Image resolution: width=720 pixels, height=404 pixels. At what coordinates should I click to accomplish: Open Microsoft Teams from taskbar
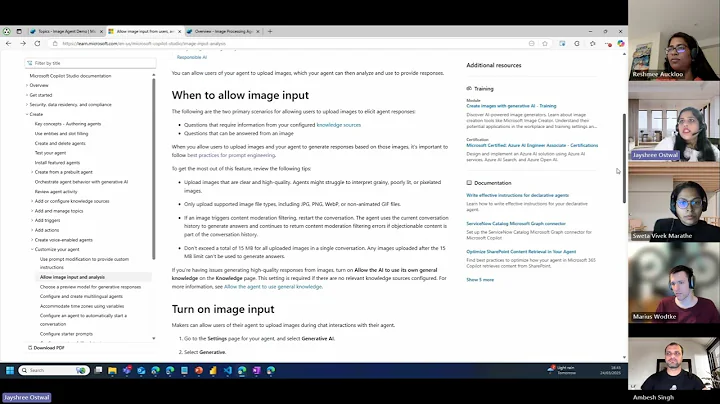(x=127, y=370)
